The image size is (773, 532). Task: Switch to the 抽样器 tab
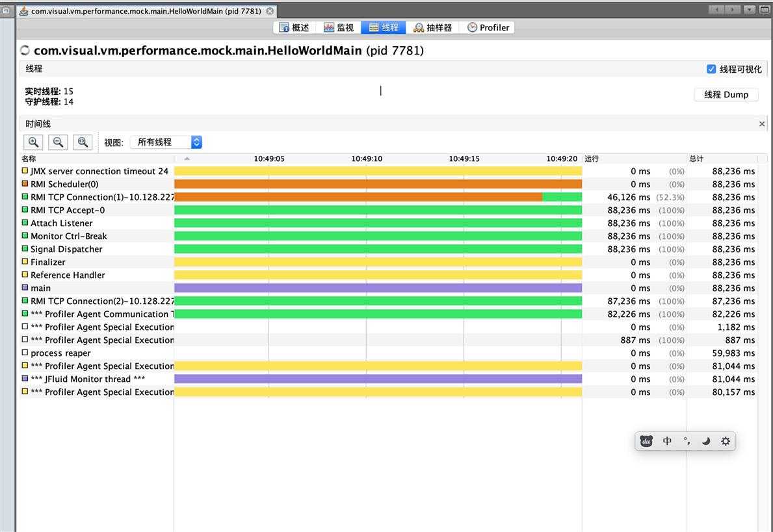click(432, 27)
